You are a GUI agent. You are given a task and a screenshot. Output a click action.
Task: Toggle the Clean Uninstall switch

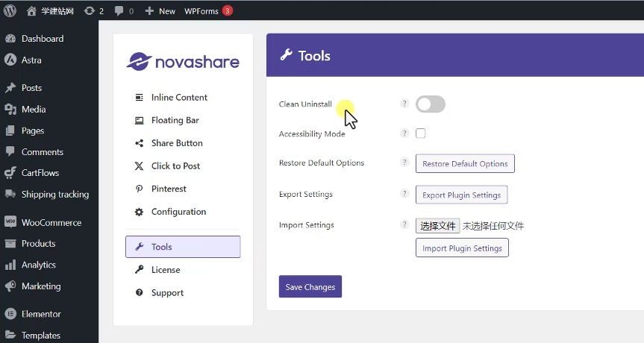[x=431, y=104]
